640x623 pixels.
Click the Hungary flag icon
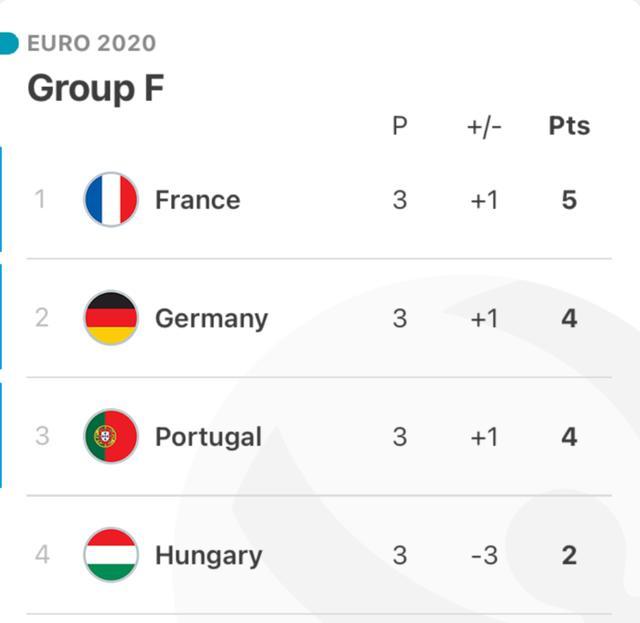(x=111, y=555)
